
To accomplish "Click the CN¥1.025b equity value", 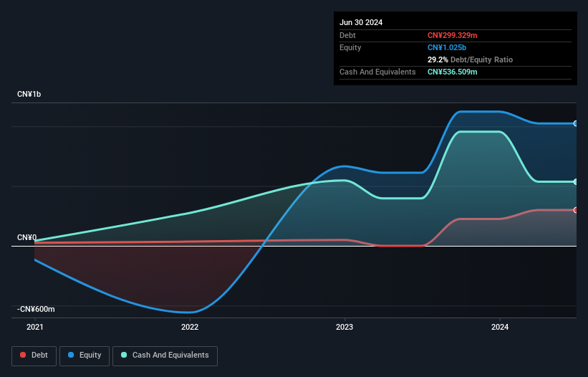I will (447, 47).
